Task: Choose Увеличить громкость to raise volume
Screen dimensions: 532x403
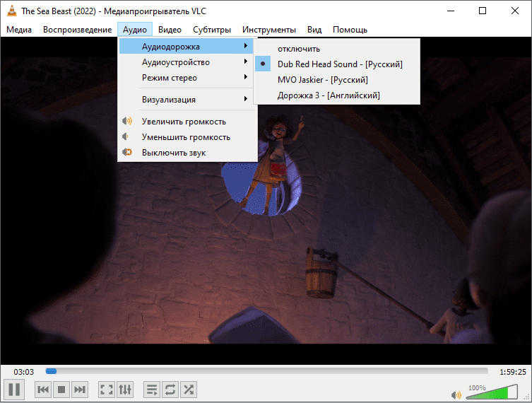Action: pos(188,122)
